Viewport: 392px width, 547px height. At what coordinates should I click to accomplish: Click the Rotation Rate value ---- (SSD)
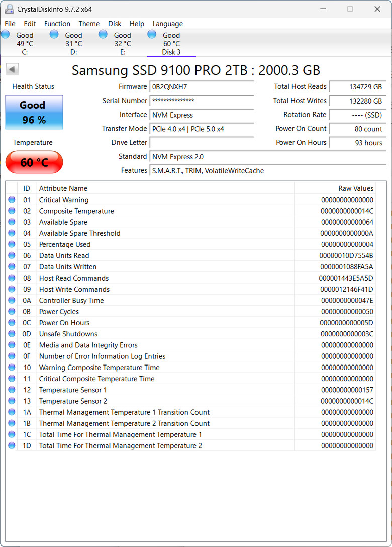358,115
